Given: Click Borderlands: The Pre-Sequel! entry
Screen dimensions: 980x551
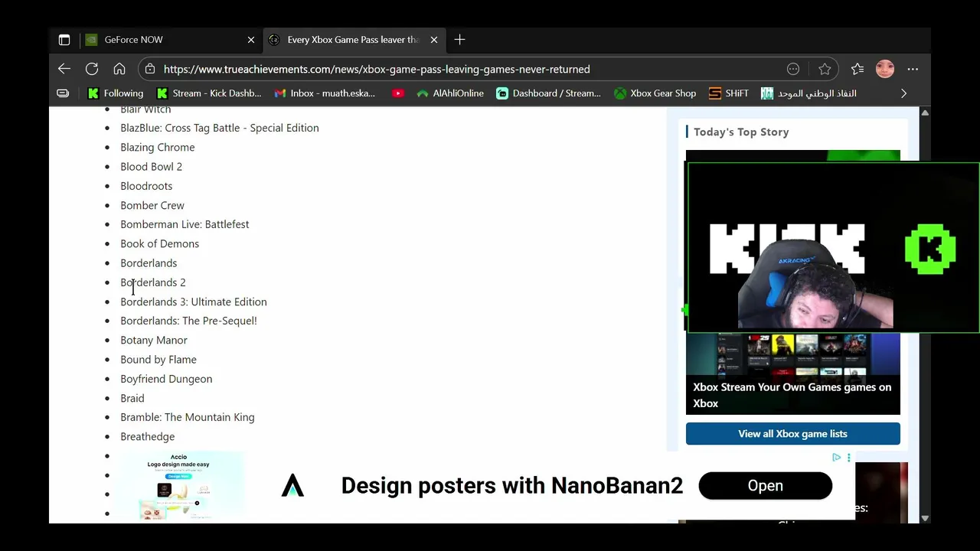Looking at the screenshot, I should click(x=188, y=321).
